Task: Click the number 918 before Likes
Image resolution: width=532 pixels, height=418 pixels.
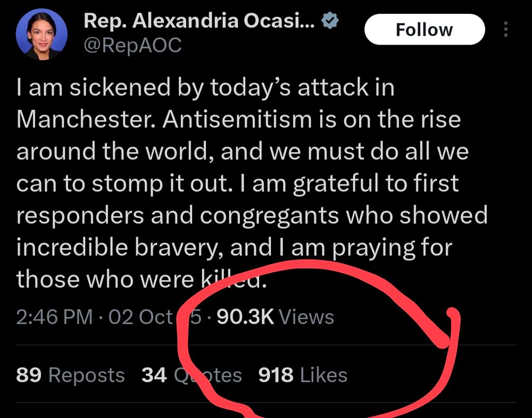Action: click(276, 375)
